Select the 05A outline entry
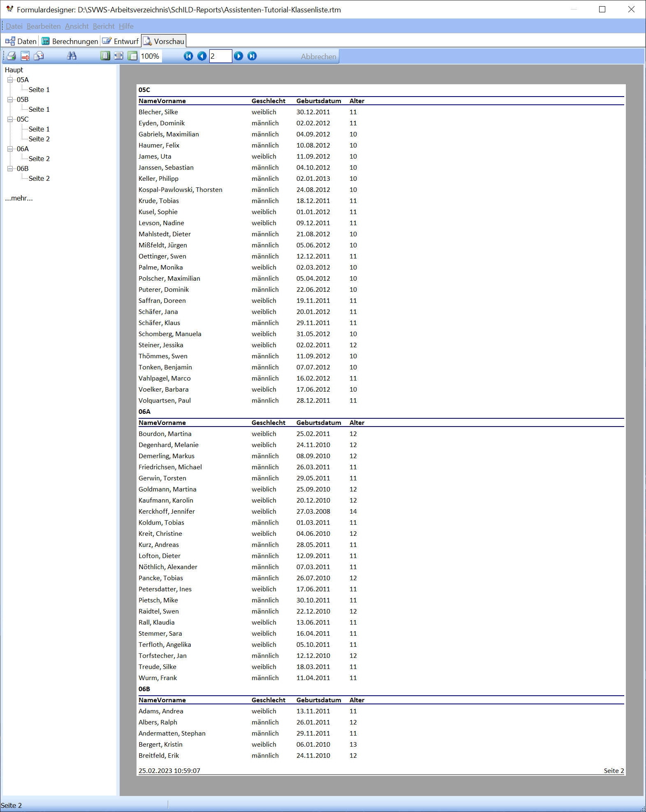Screen dimensions: 646x812 (x=23, y=80)
